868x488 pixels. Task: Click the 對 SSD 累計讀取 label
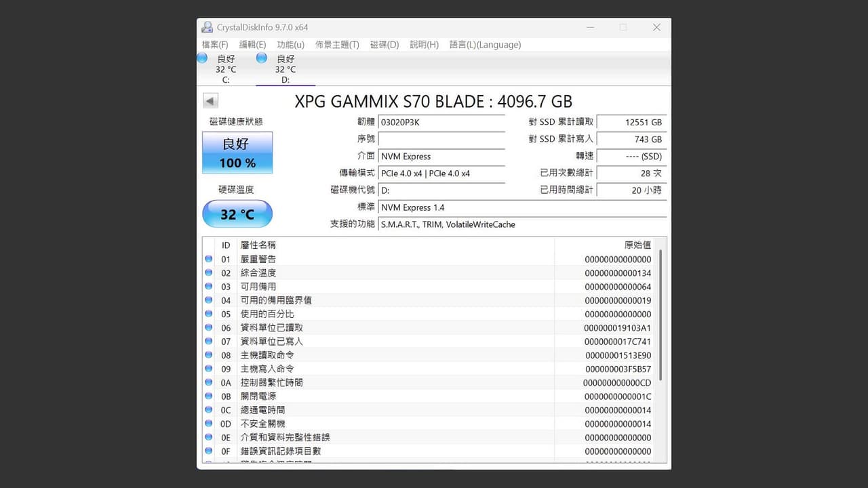point(561,122)
